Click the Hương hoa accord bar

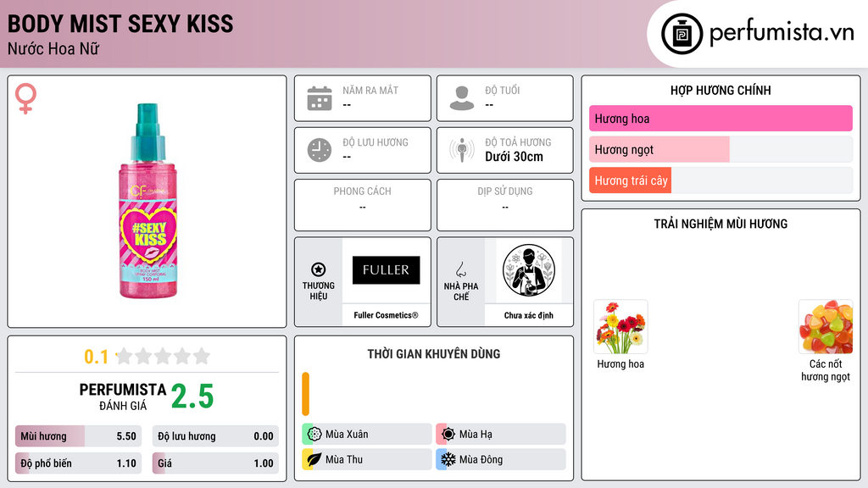click(x=721, y=119)
